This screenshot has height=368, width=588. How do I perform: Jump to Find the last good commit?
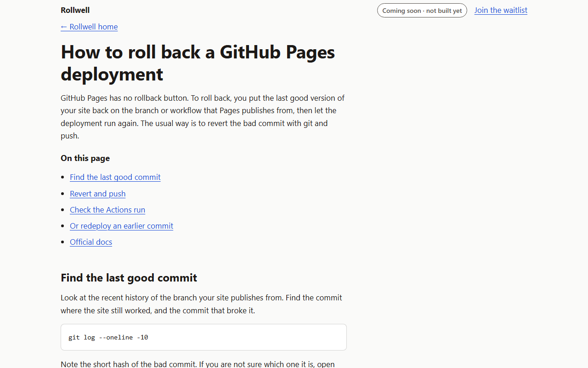115,177
